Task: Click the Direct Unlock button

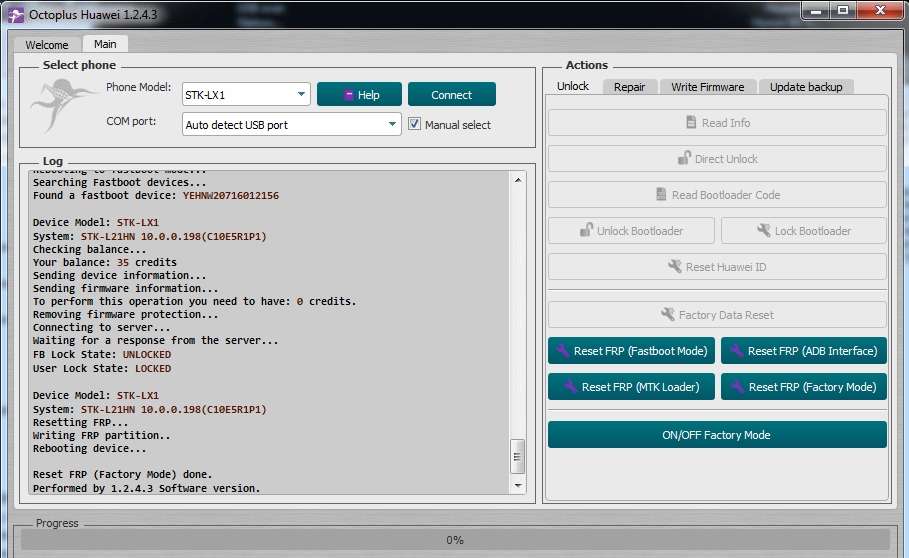Action: [717, 159]
